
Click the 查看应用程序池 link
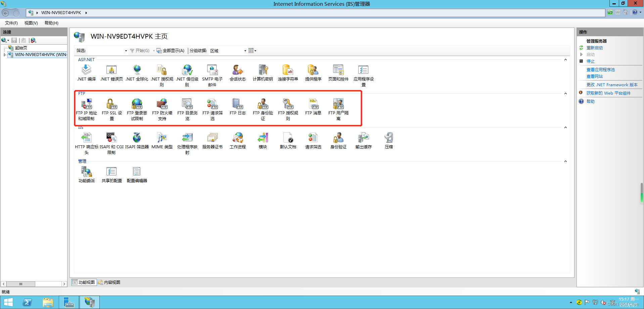[x=601, y=70]
